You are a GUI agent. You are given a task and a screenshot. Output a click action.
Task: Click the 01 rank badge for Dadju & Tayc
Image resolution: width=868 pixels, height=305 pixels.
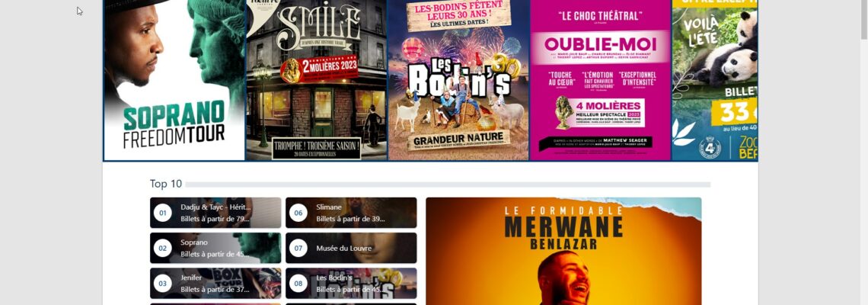click(163, 213)
